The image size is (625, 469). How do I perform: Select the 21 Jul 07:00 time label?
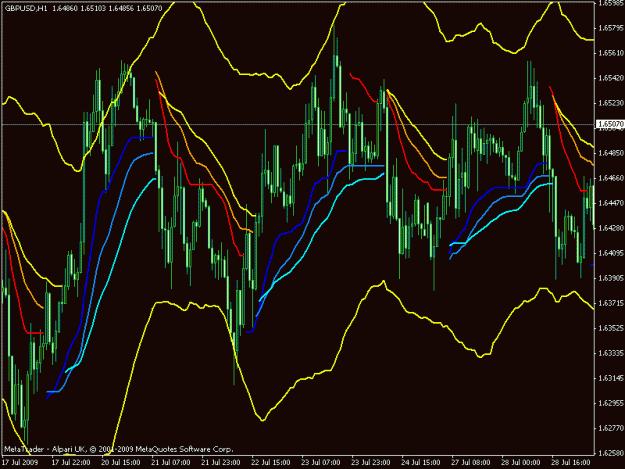171,463
